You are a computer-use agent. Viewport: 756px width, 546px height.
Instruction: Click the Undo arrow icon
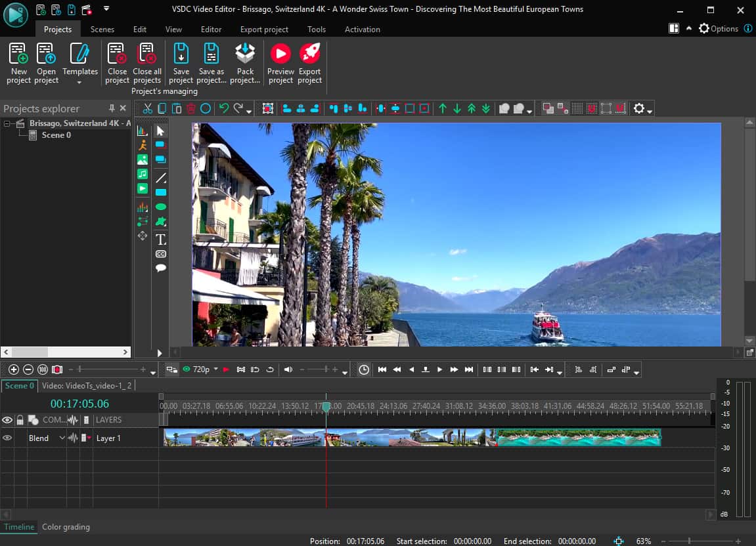[x=224, y=109]
